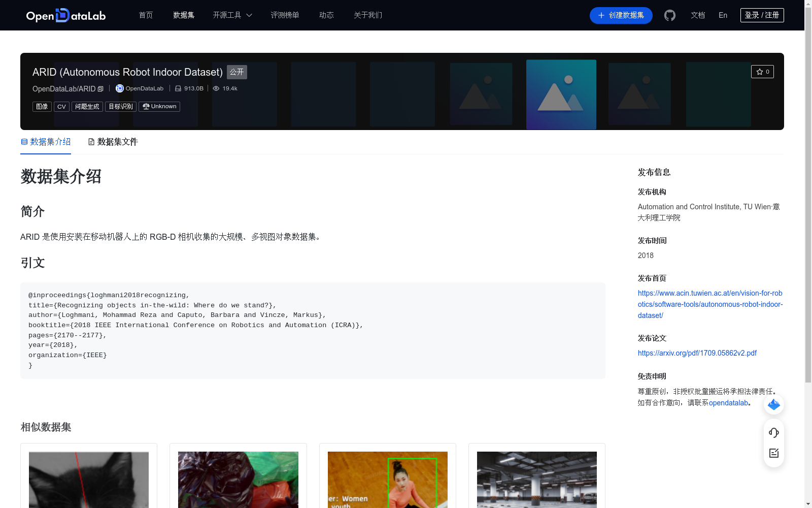The height and width of the screenshot is (508, 812).
Task: Click the opendatalab contact link
Action: click(729, 403)
